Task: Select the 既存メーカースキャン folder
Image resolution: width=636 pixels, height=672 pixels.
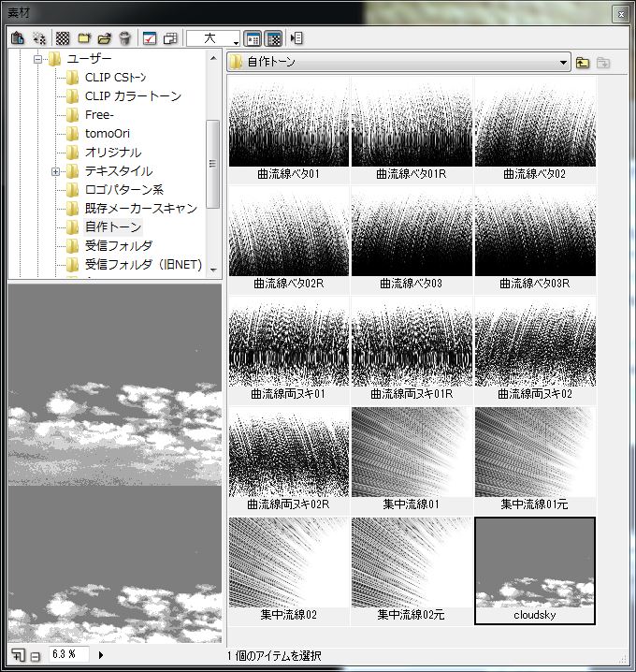Action: tap(141, 209)
